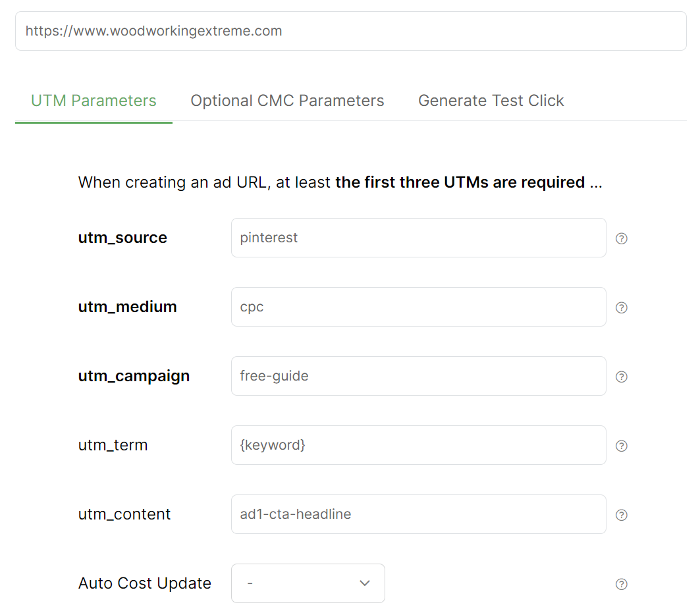
Task: Open the Optional CMC Parameters tab
Action: click(287, 101)
